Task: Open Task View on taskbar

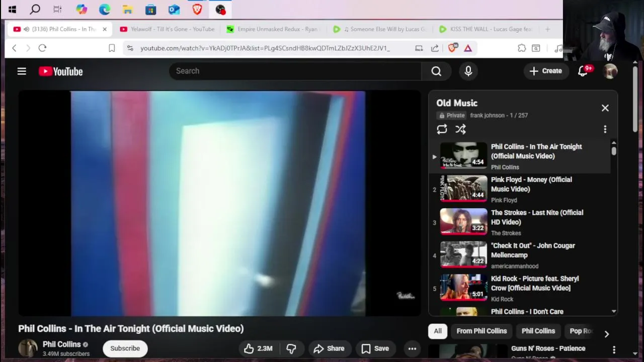Action: (x=57, y=9)
